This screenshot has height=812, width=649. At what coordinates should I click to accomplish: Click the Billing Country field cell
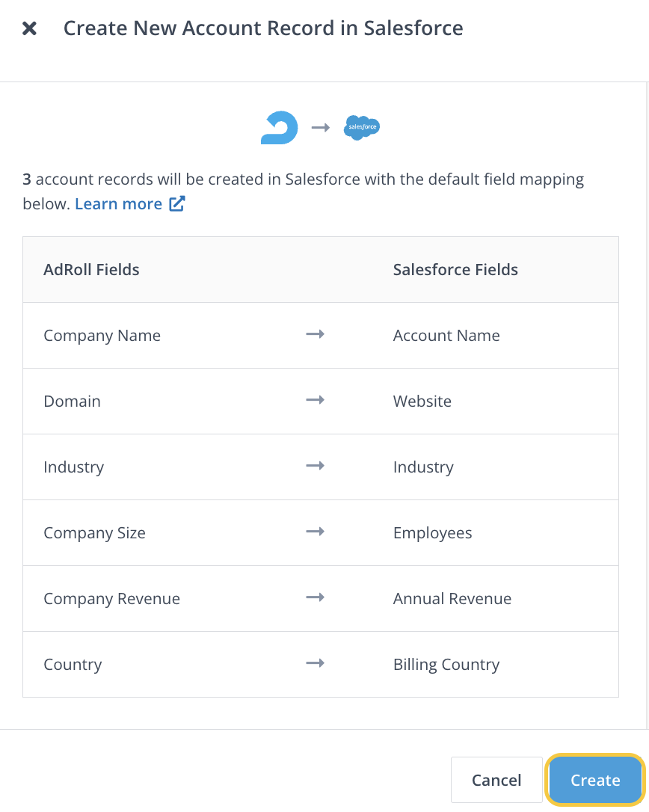[446, 665]
